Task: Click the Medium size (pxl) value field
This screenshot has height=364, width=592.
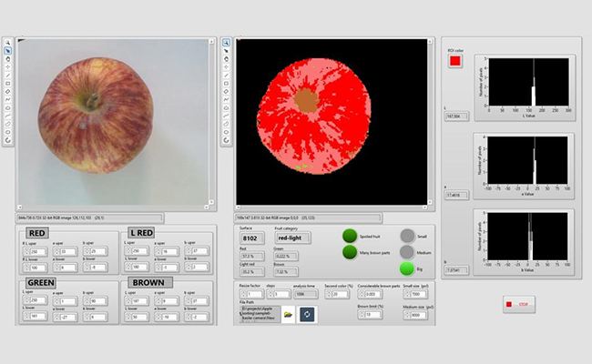Action: pyautogui.click(x=413, y=314)
